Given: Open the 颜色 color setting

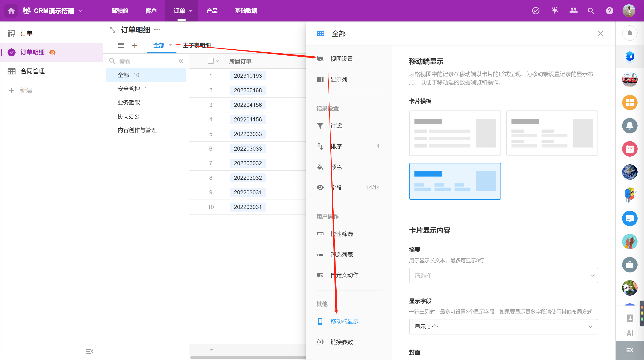Looking at the screenshot, I should (x=336, y=167).
